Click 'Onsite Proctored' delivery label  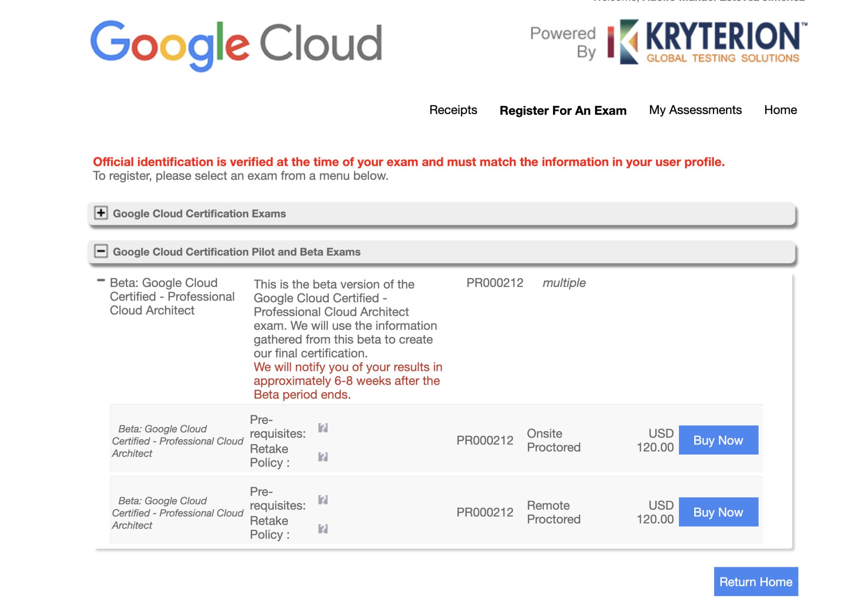(554, 440)
